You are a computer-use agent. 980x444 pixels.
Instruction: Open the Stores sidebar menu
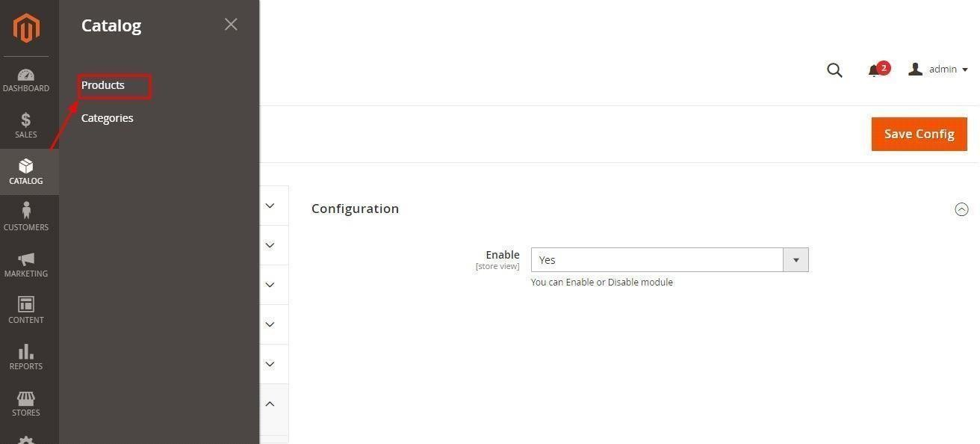tap(26, 404)
